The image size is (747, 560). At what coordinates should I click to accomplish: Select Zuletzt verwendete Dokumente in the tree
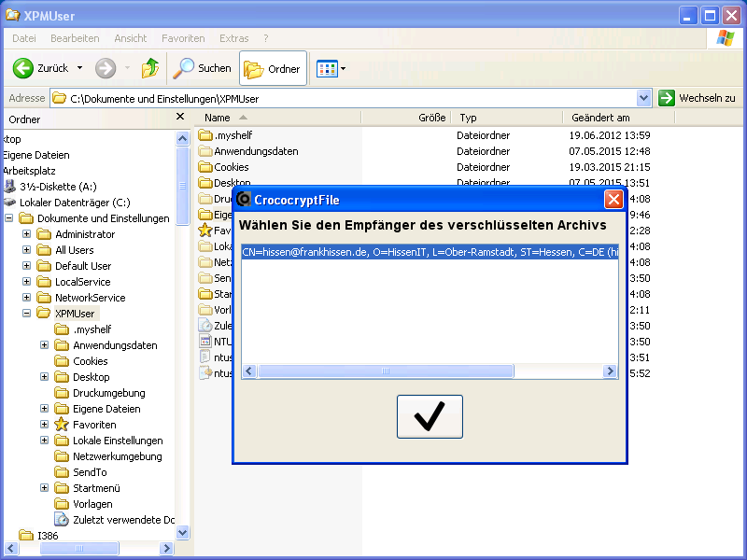(114, 520)
